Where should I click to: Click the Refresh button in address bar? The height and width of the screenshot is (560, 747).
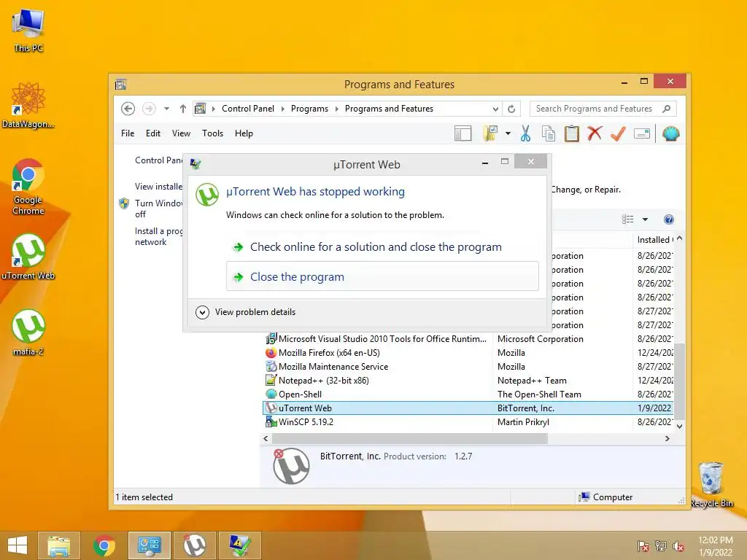pyautogui.click(x=511, y=109)
